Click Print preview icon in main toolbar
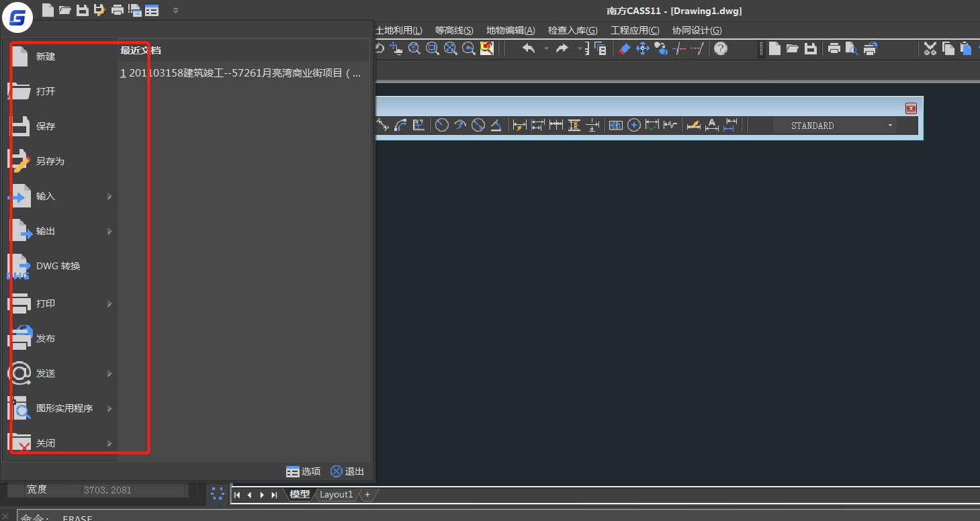This screenshot has width=980, height=521. pyautogui.click(x=852, y=48)
